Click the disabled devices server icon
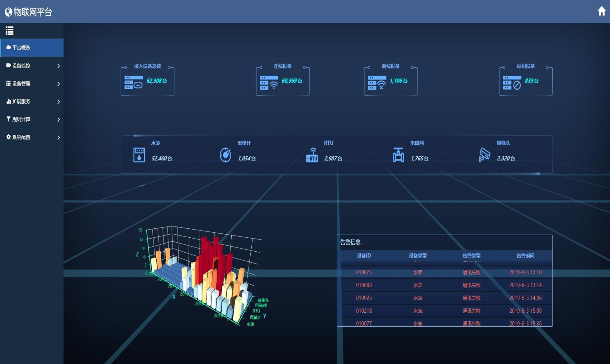Screen dimensions: 610x364 [x=512, y=82]
